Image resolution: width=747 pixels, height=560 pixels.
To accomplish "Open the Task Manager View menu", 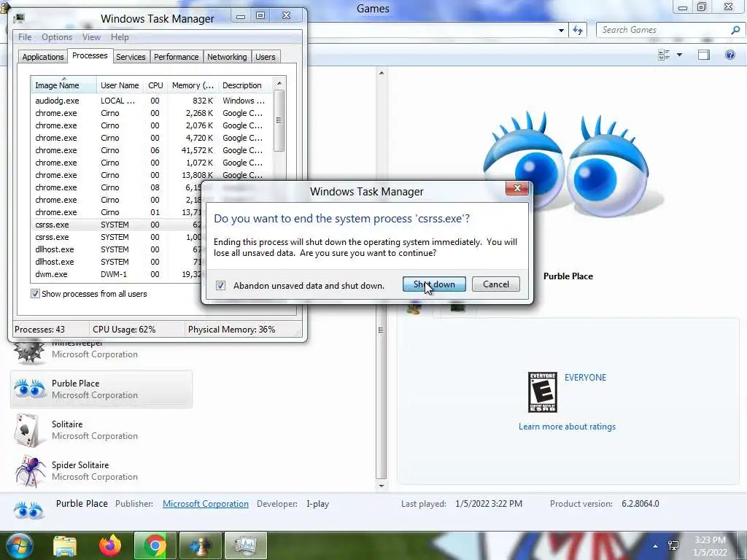I will [91, 37].
